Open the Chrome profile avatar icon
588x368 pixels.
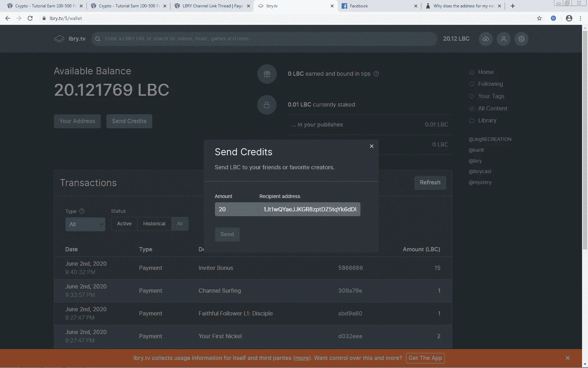click(569, 18)
